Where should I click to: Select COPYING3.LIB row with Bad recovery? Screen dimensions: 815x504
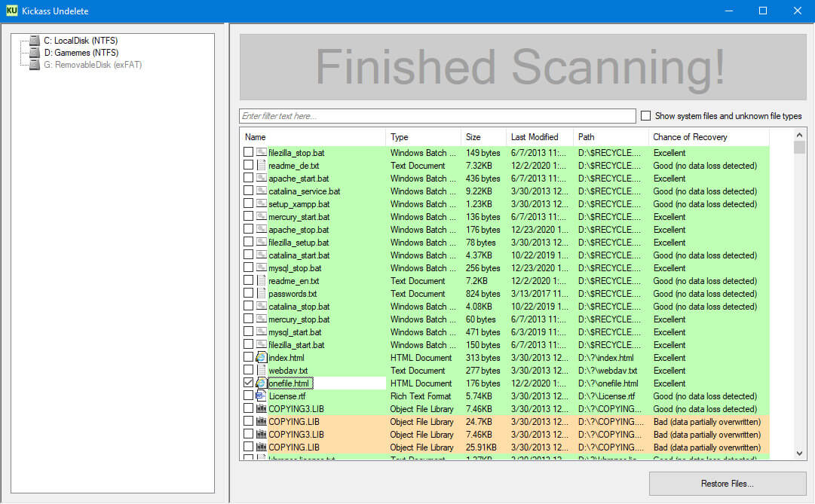tap(504, 435)
